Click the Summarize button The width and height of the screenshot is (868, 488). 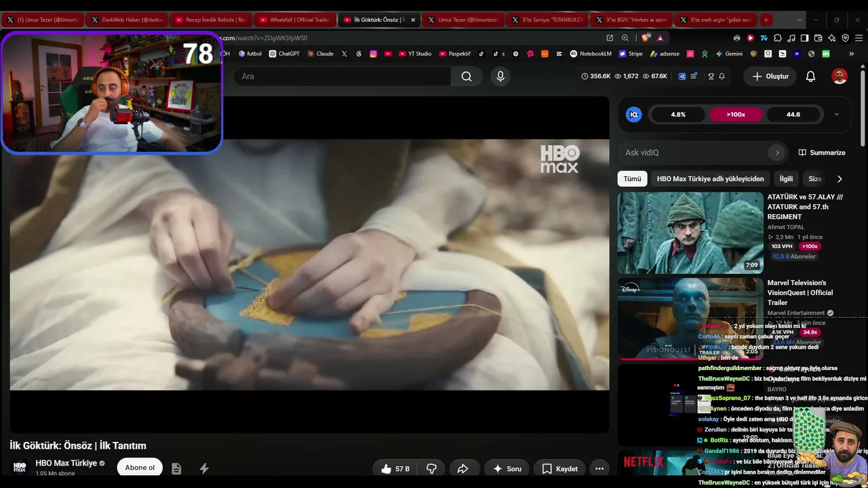(x=822, y=152)
